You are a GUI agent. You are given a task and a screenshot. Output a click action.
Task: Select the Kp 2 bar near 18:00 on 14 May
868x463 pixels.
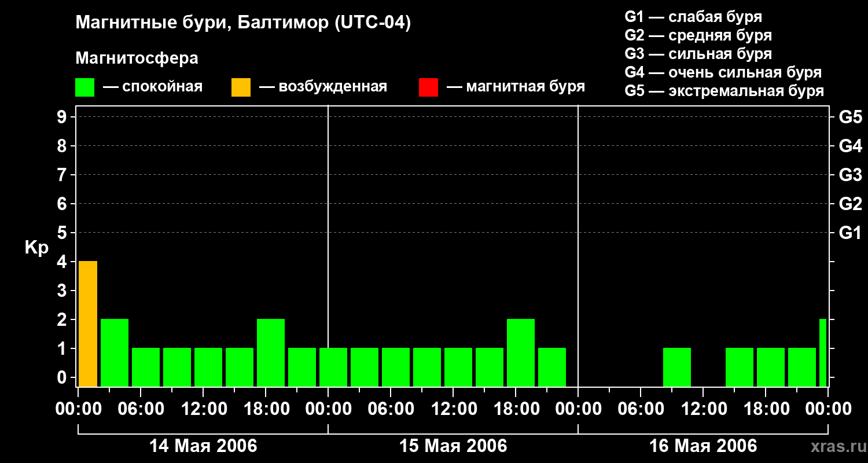tap(271, 353)
